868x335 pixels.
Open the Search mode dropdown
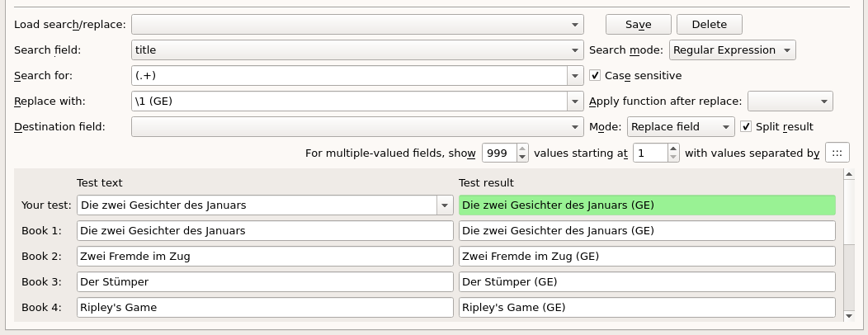click(x=788, y=50)
